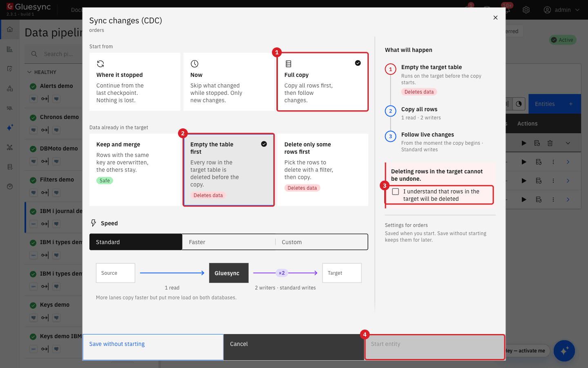The width and height of the screenshot is (588, 368).
Task: Open the Filters demo pipeline
Action: pyautogui.click(x=57, y=180)
